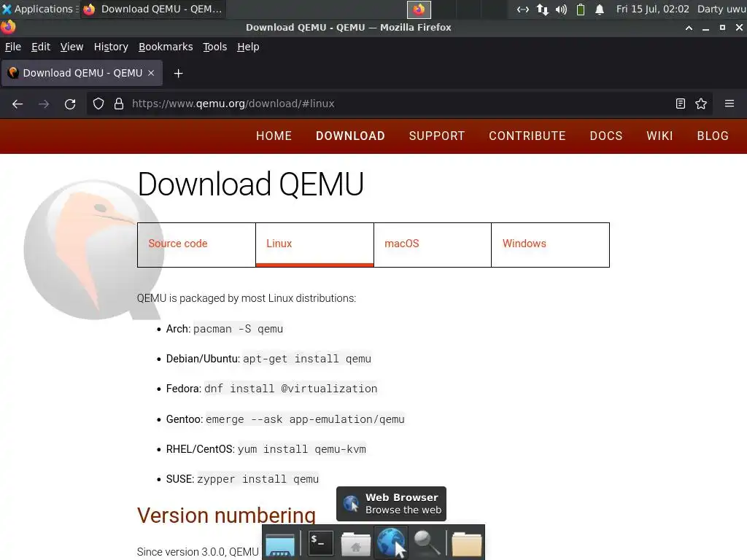Open the home folder file manager dock icon
The height and width of the screenshot is (560, 747).
click(x=355, y=544)
